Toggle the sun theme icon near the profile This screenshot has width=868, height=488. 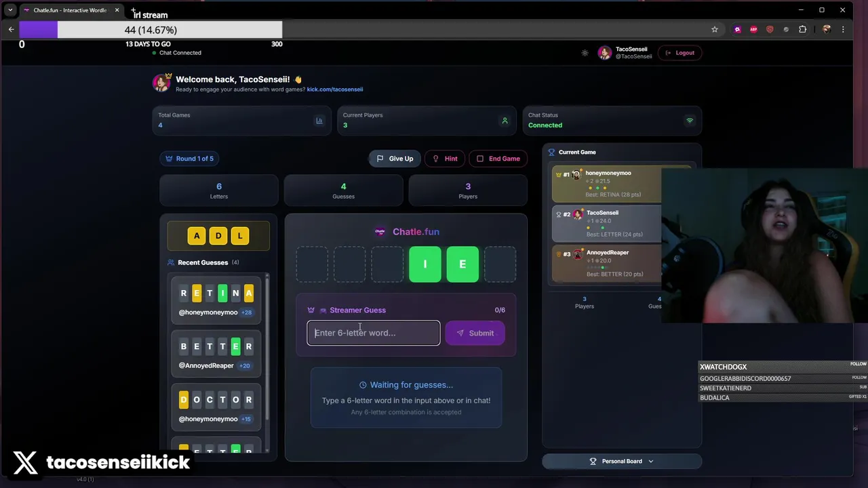point(585,53)
